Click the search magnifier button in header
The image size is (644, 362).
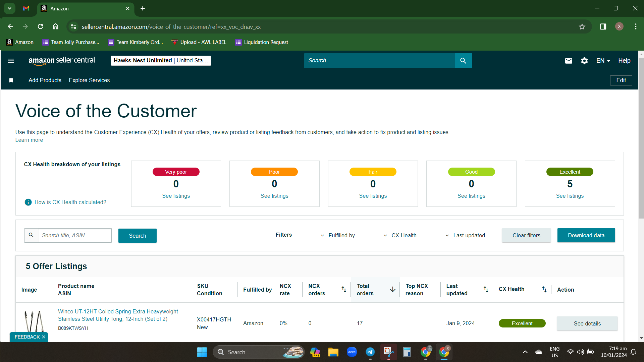tap(463, 61)
